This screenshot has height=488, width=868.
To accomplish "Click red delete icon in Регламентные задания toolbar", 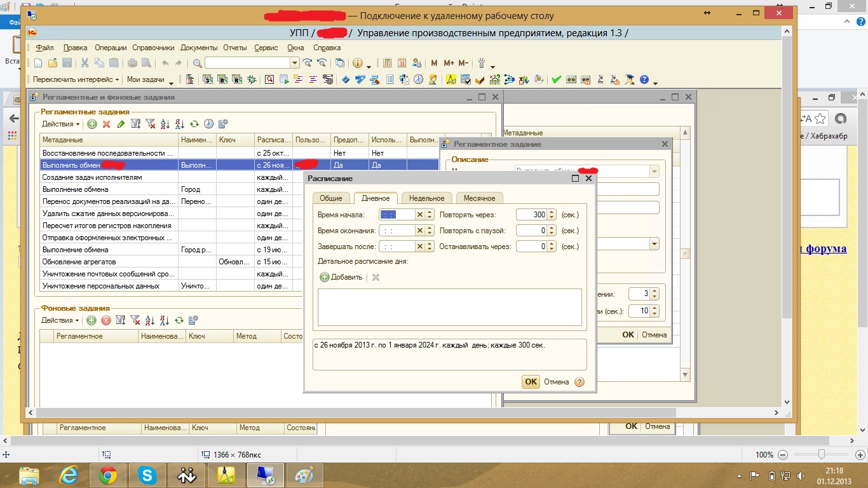I will coord(107,125).
